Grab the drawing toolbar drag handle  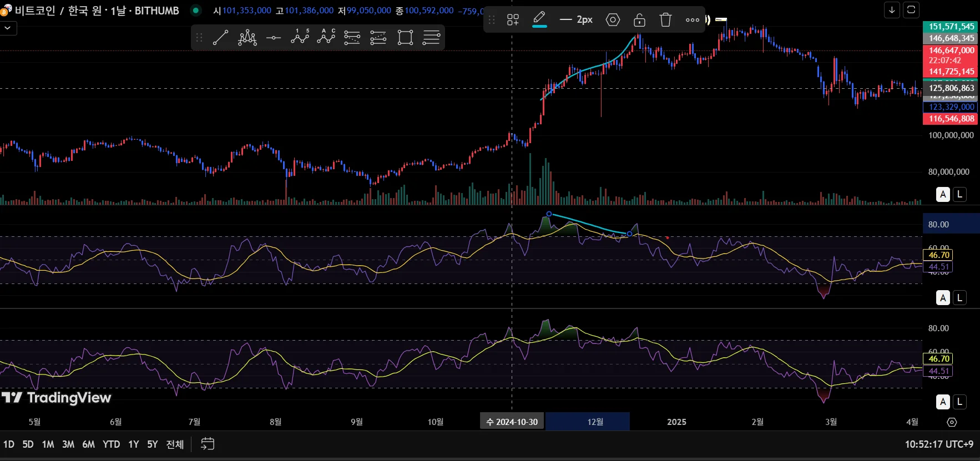pyautogui.click(x=492, y=20)
